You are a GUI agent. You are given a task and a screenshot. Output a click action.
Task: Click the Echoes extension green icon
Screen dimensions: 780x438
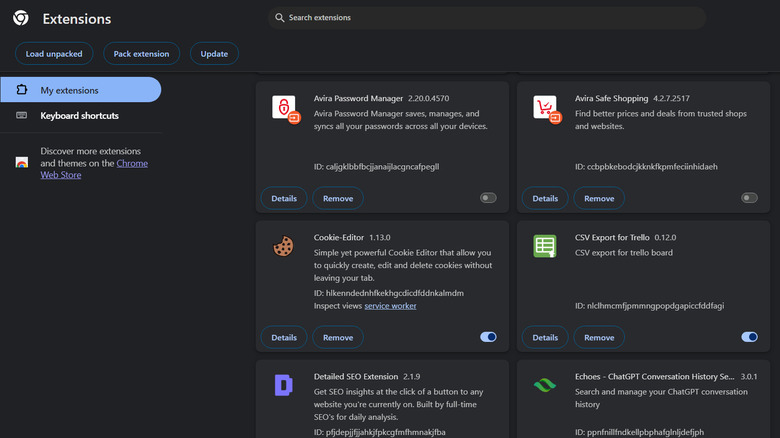[x=545, y=385]
